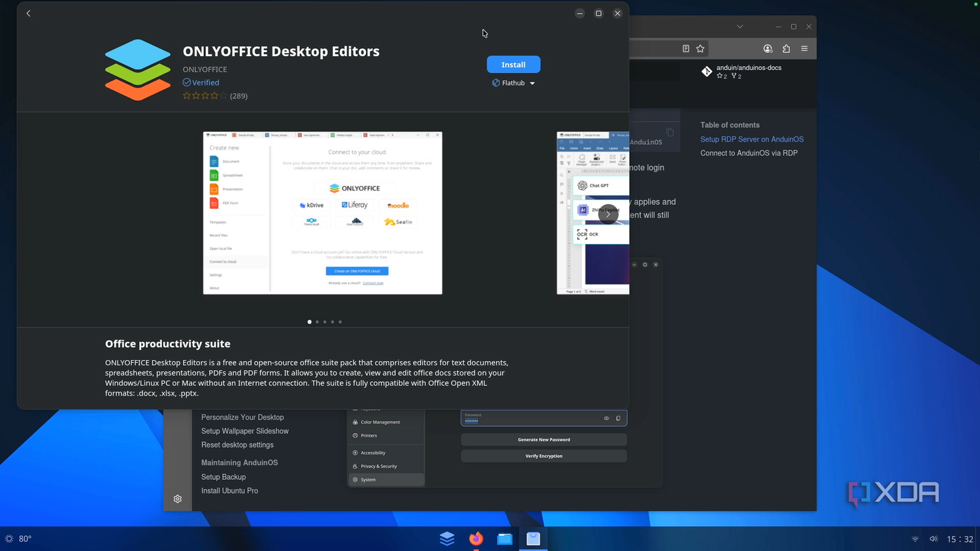This screenshot has height=551, width=980.
Task: Open the anduin/anduinos-docs repository link
Action: [x=749, y=68]
